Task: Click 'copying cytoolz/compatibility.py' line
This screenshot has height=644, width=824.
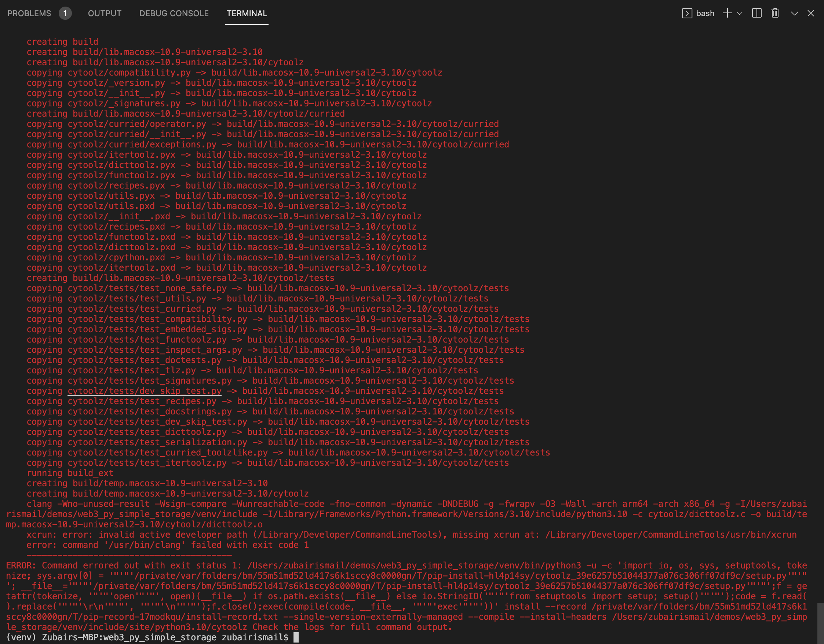Action: [x=234, y=72]
